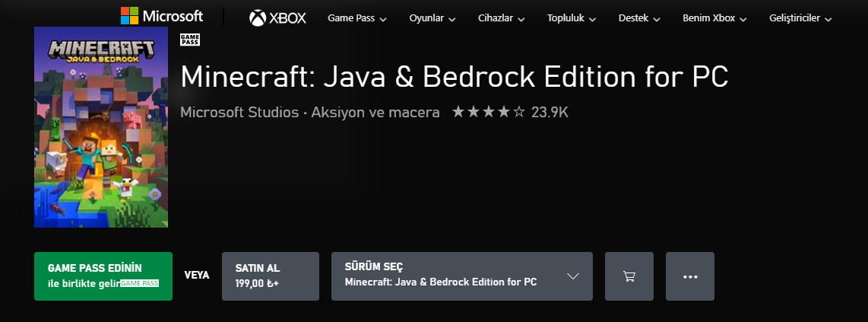Click the Xbox logo
868x322 pixels.
tap(277, 17)
